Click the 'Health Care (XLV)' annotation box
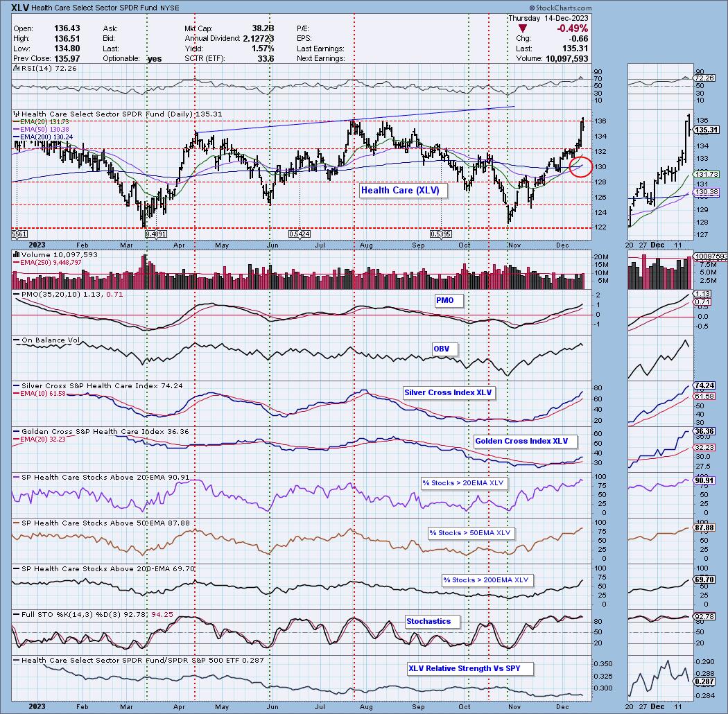The width and height of the screenshot is (728, 714). (404, 191)
